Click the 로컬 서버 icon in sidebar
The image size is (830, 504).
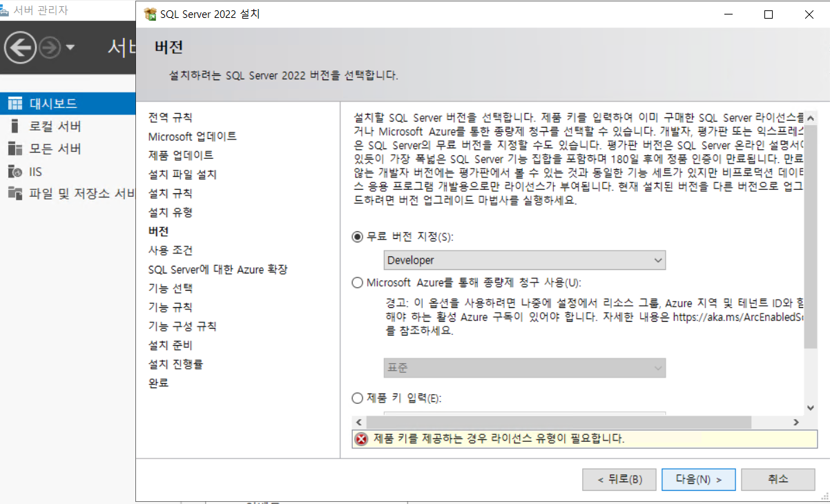pos(14,126)
